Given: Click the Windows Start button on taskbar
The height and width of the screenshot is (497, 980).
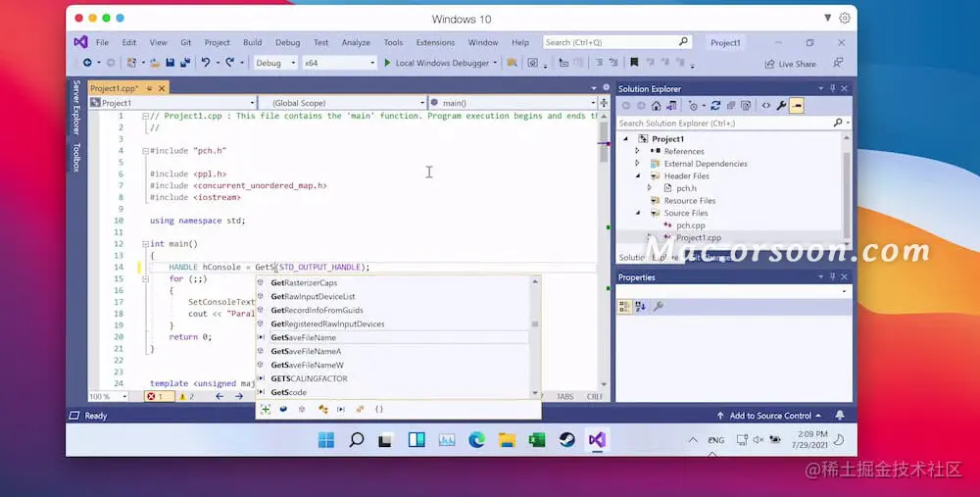Looking at the screenshot, I should 326,439.
